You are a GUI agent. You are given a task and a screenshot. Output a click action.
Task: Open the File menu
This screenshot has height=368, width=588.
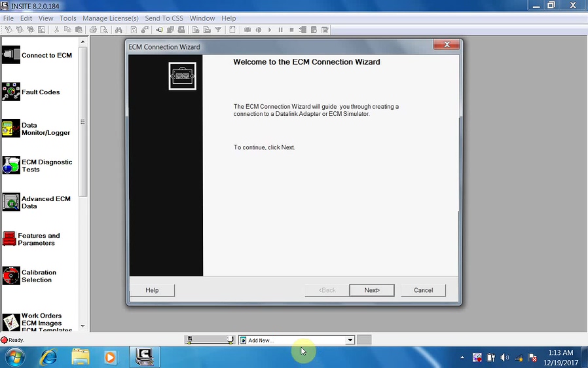coord(9,18)
